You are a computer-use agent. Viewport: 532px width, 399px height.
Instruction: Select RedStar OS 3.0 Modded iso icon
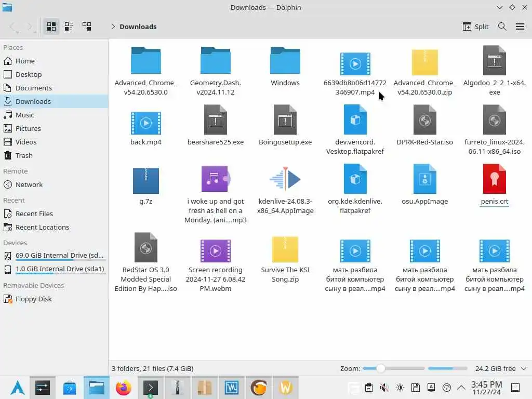click(146, 247)
